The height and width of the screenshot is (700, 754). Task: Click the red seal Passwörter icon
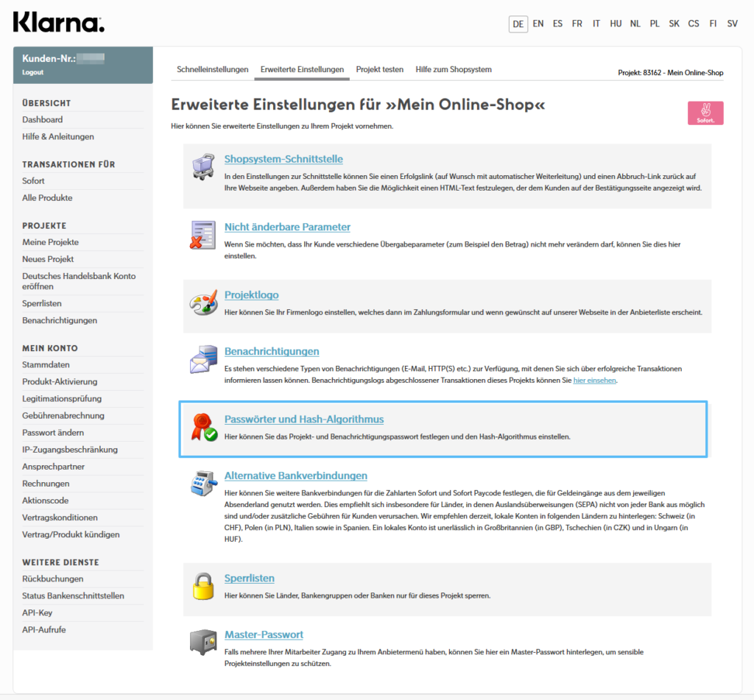[x=202, y=427]
